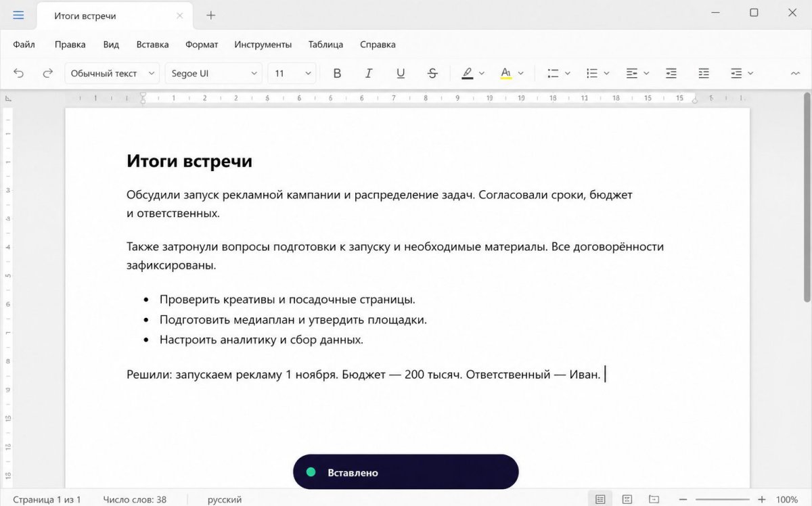This screenshot has width=812, height=506.
Task: Expand line spacing options
Action: click(750, 73)
